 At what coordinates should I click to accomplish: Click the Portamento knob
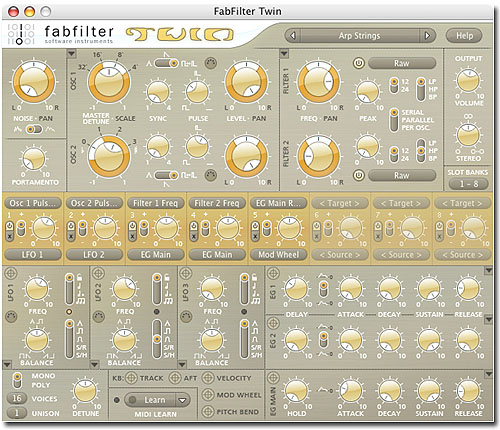tap(34, 159)
